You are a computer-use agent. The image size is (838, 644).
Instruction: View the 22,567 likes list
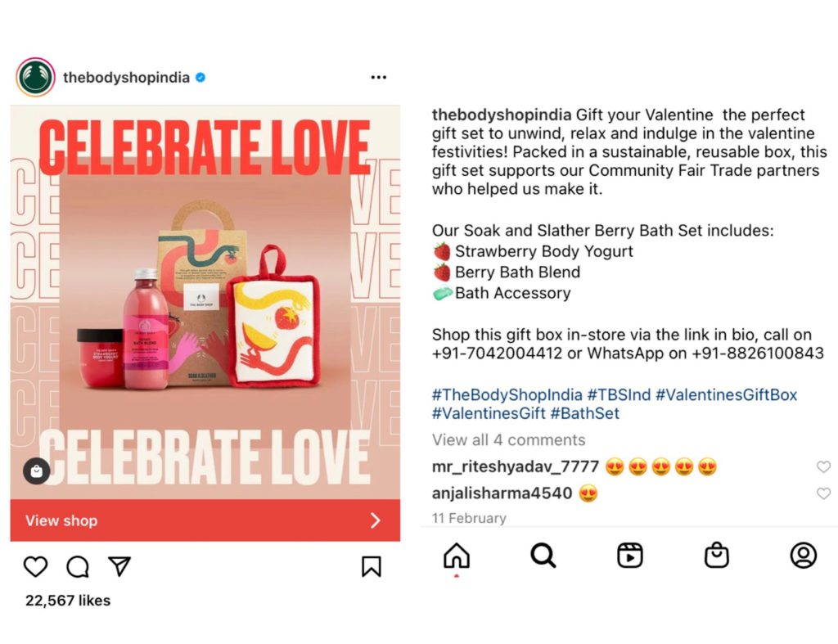click(68, 601)
